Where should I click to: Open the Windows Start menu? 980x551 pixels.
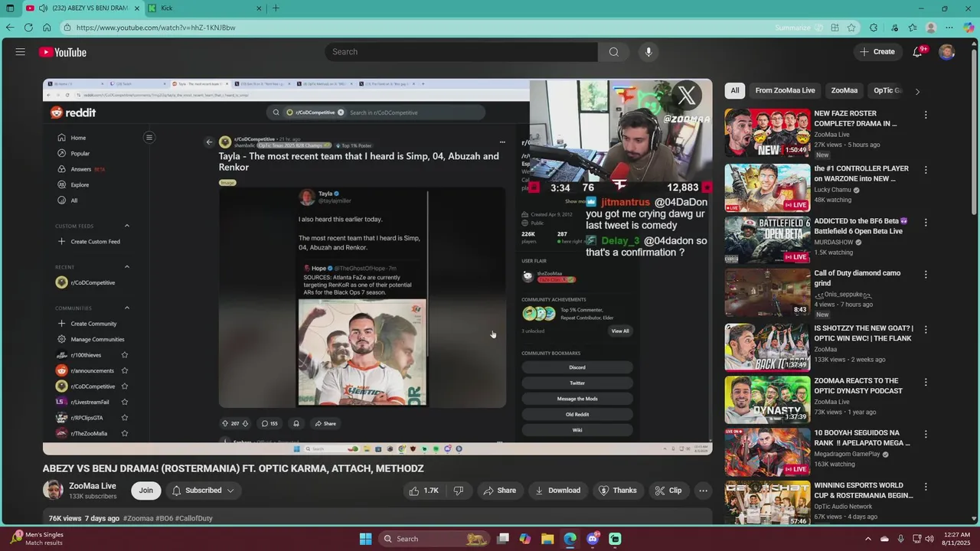tap(365, 539)
